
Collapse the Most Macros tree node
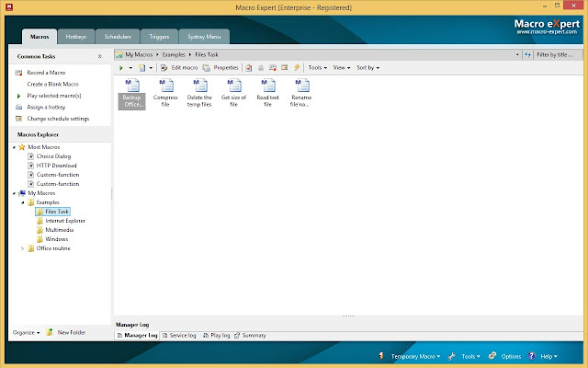pos(14,147)
